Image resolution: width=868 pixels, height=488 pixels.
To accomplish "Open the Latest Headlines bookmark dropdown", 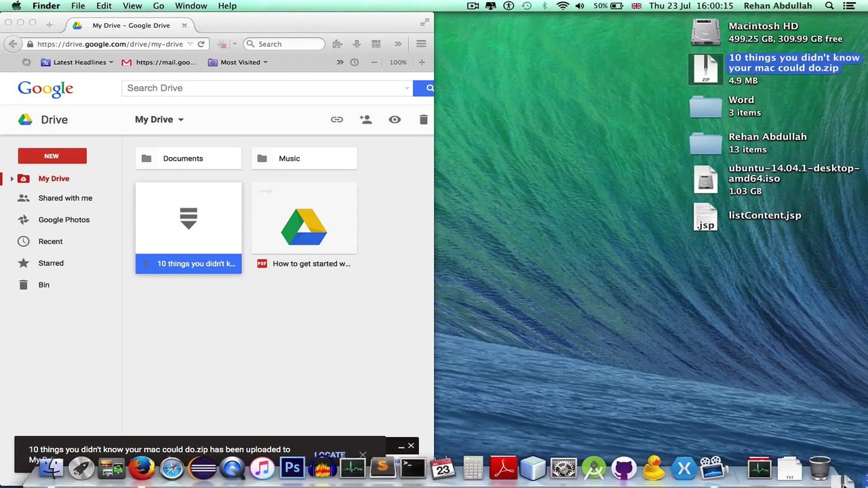I will tap(77, 62).
